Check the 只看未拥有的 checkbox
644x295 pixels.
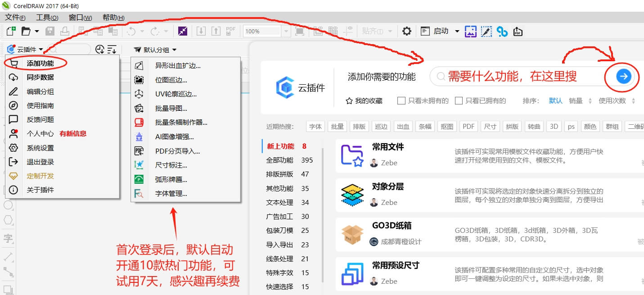coord(401,101)
